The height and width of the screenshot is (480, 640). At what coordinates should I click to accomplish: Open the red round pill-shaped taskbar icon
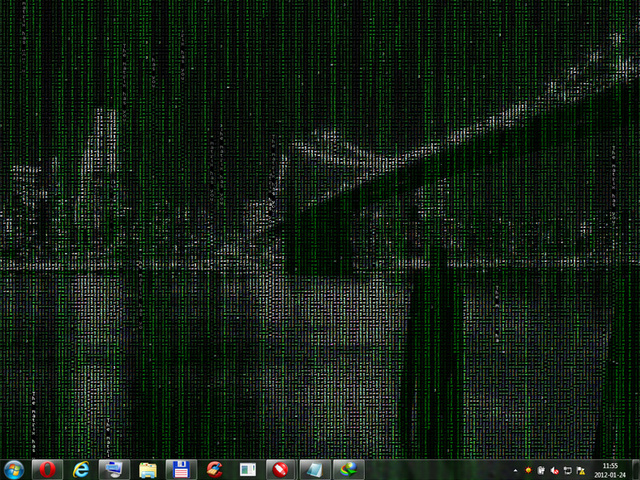pos(282,469)
